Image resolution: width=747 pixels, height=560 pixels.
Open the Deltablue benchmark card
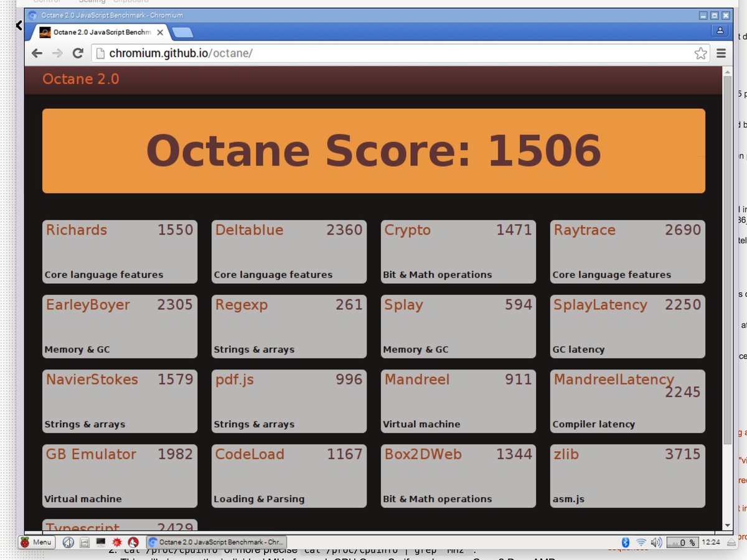(289, 252)
